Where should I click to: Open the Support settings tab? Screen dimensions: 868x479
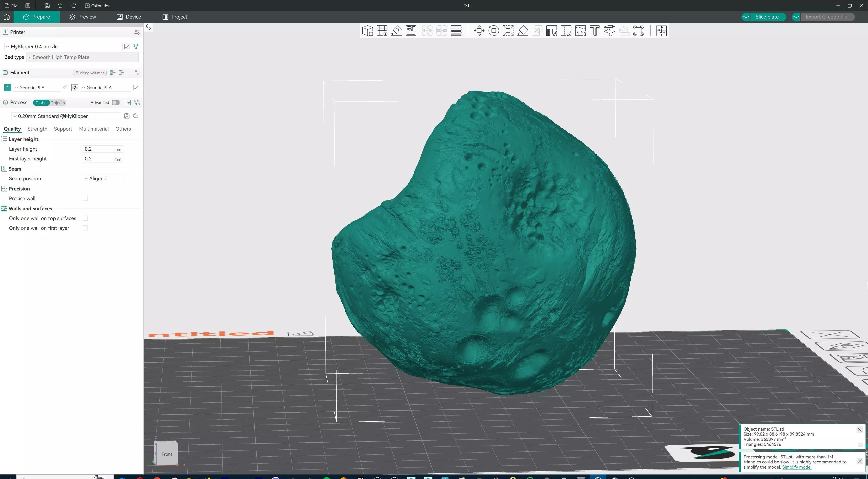[63, 129]
